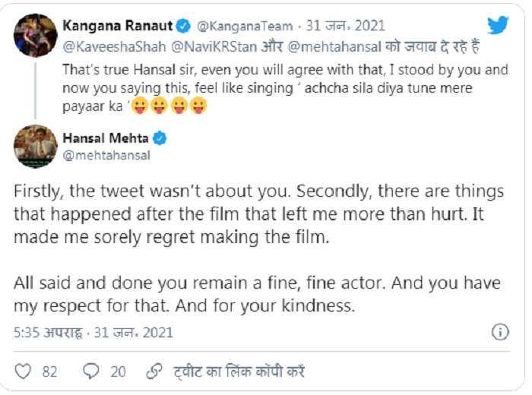Viewport: 532px width, 395px height.
Task: Open Kangana Ranaut's profile picture
Action: [x=36, y=35]
